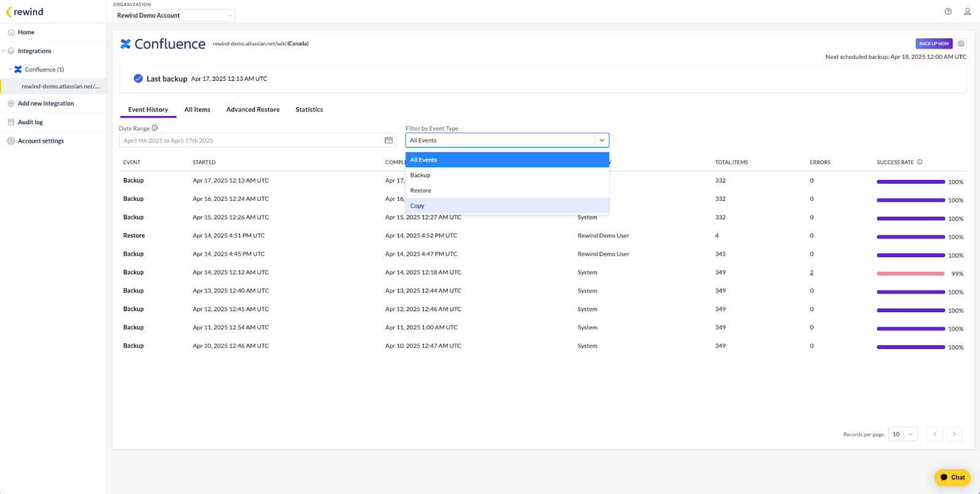Open Confluence settings gear icon
The height and width of the screenshot is (494, 980).
pyautogui.click(x=961, y=43)
